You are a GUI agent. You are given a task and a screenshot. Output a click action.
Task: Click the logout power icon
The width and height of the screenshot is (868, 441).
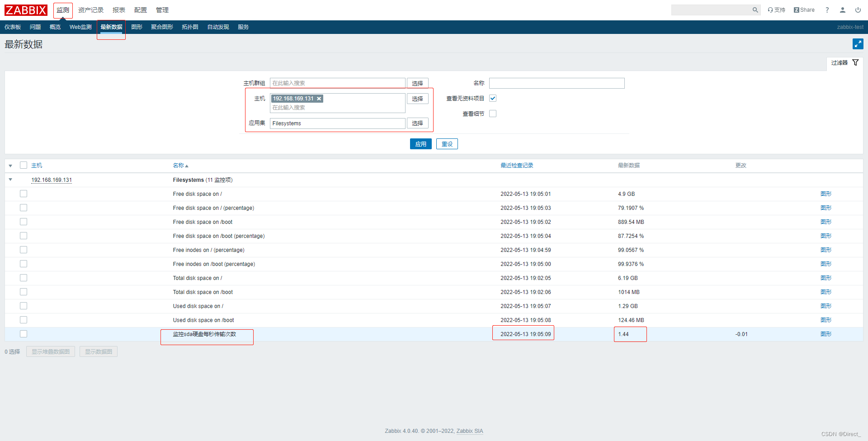[858, 10]
